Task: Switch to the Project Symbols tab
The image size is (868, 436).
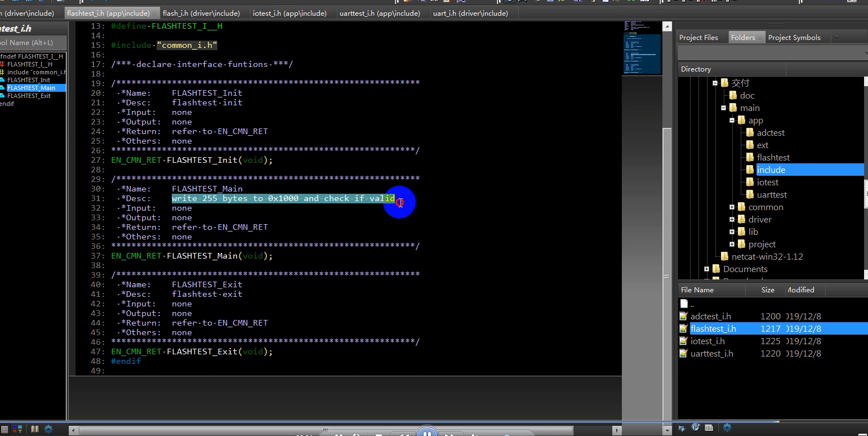Action: (x=794, y=38)
